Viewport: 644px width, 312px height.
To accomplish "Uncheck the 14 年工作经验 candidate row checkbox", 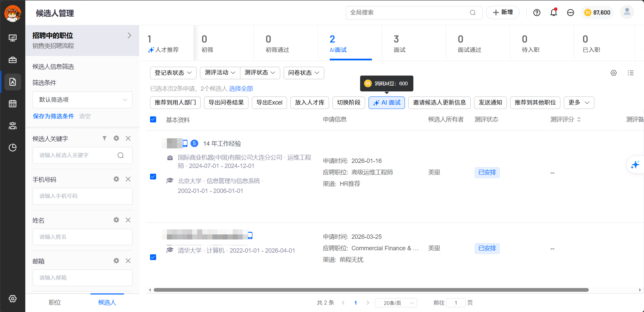I will point(153,177).
